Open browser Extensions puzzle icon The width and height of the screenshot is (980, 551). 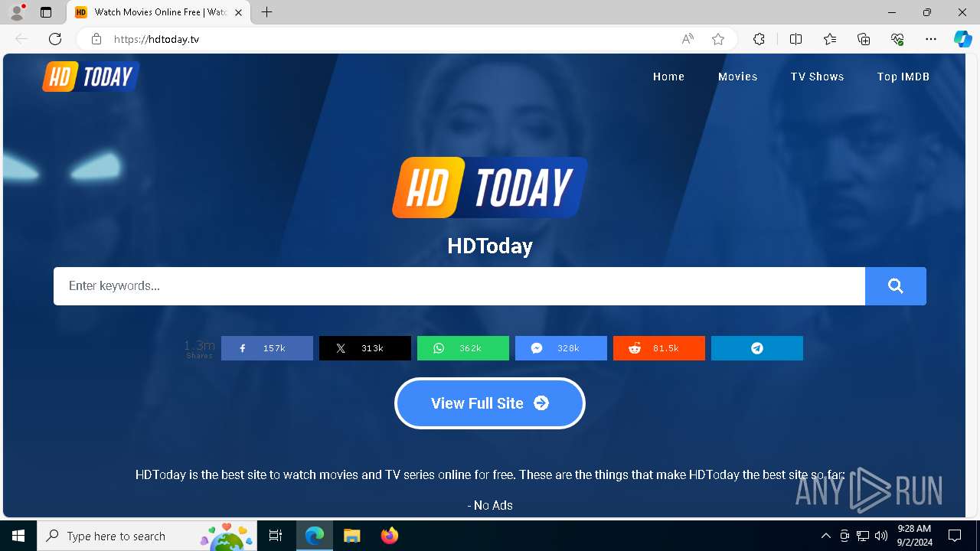pyautogui.click(x=759, y=39)
